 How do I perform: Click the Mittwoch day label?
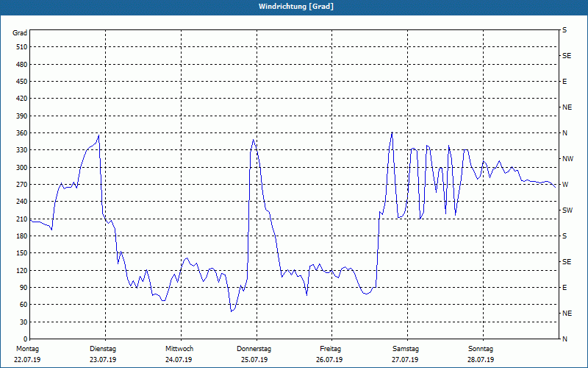[179, 349]
